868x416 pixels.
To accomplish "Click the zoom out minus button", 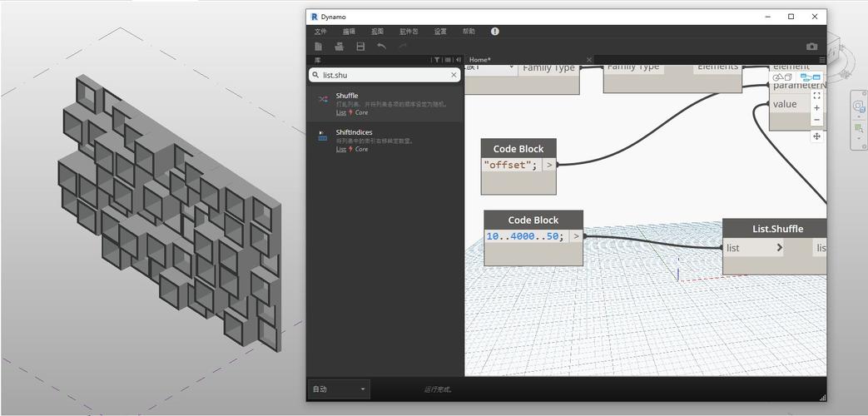I will [x=816, y=120].
